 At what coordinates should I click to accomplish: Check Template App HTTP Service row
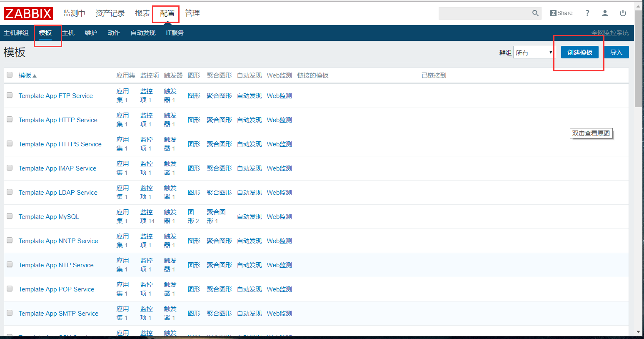click(x=10, y=120)
